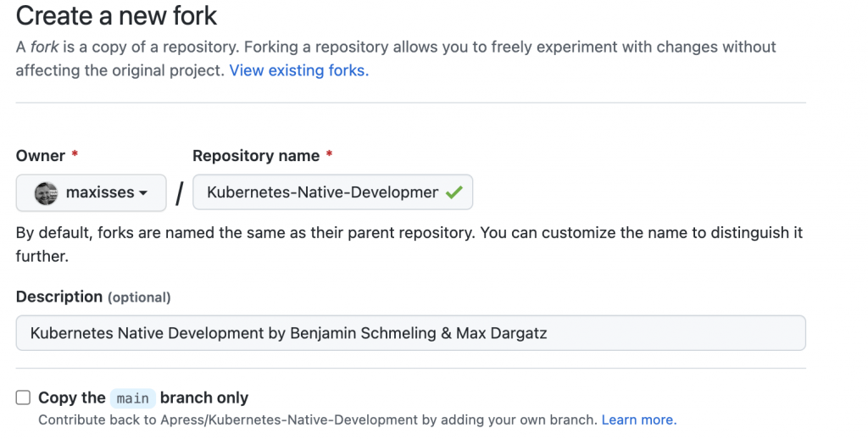Click the red asterisk after Repository name
868x439 pixels.
(329, 154)
